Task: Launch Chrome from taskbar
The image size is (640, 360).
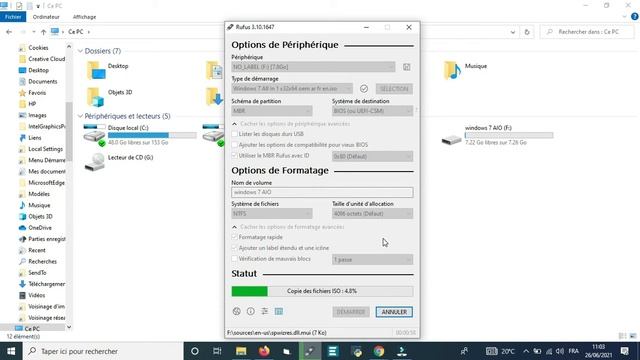Action: 379,351
